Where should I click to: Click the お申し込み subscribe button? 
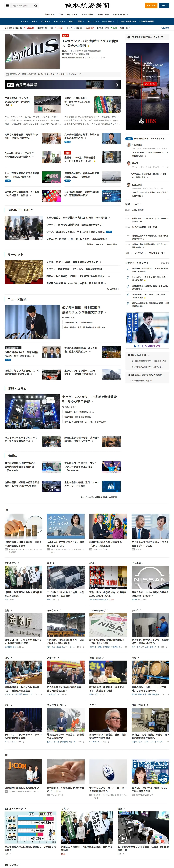pos(151,5)
